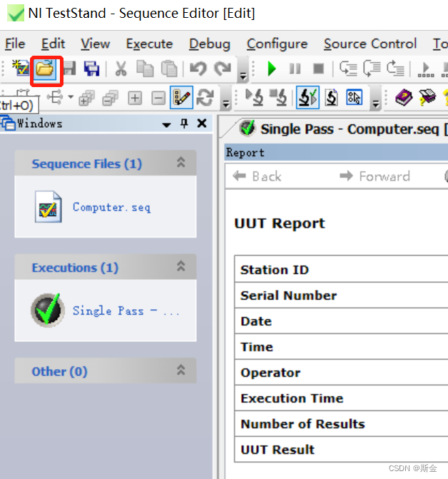Expand the Other (0) group
Image resolution: width=448 pixels, height=479 pixels.
pos(181,370)
